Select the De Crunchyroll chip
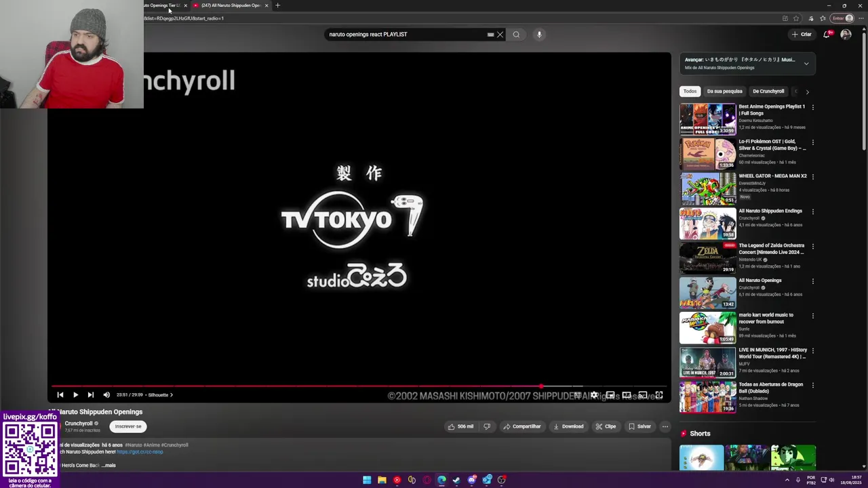This screenshot has height=488, width=868. click(x=768, y=91)
